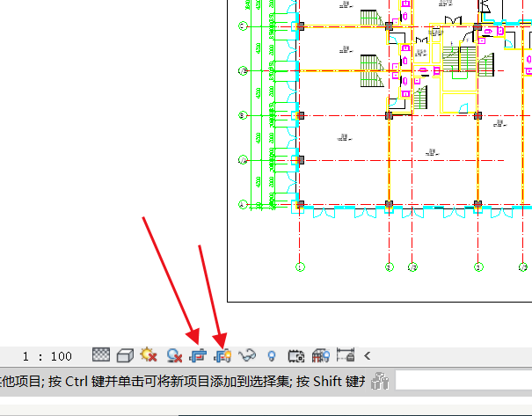Select the lowest grid bubble on left side
Image resolution: width=532 pixels, height=416 pixels.
[x=242, y=205]
